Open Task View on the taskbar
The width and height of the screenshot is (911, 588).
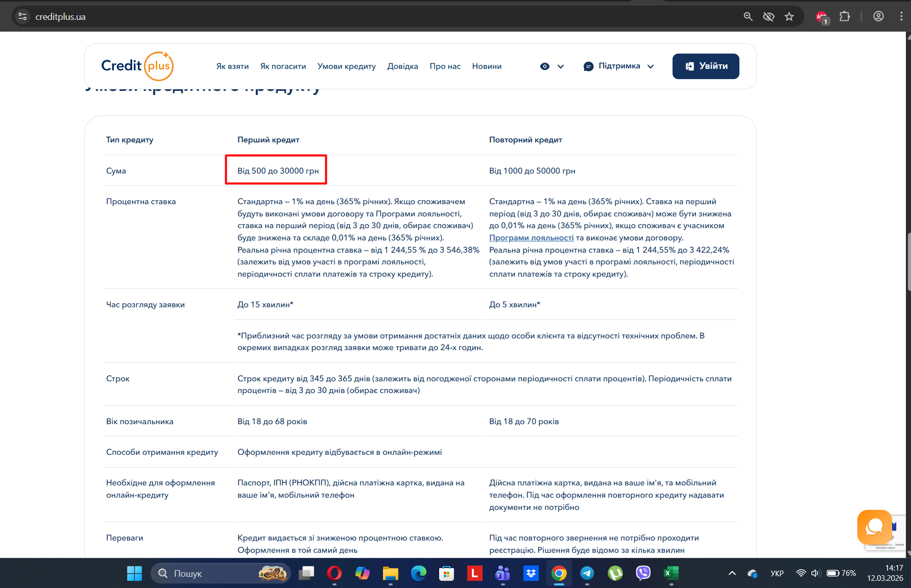coord(306,573)
